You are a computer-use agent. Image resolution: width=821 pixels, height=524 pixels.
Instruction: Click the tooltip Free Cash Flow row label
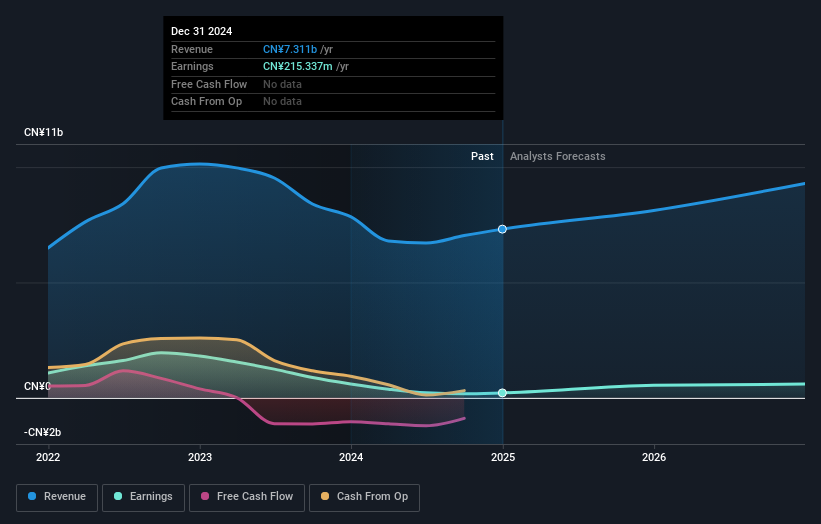(x=209, y=84)
